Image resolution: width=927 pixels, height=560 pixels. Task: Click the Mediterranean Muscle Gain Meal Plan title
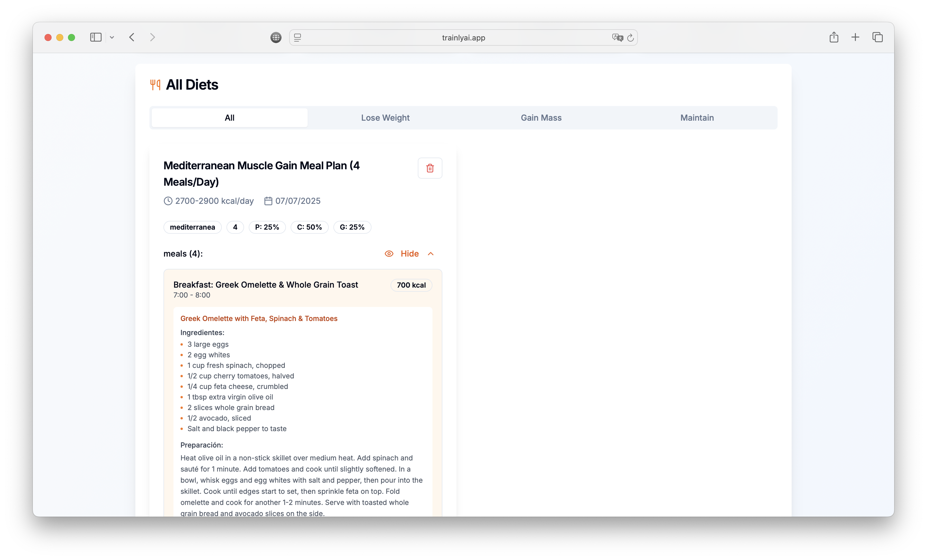click(261, 174)
